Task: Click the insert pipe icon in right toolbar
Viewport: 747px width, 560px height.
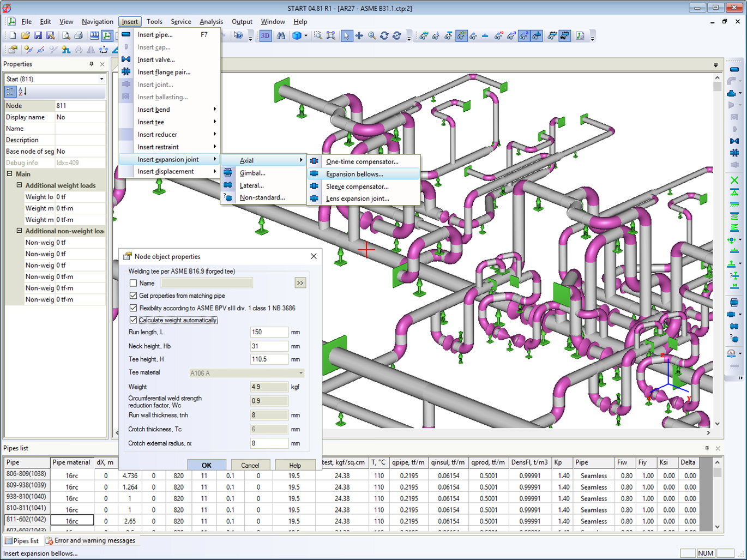Action: (x=734, y=70)
